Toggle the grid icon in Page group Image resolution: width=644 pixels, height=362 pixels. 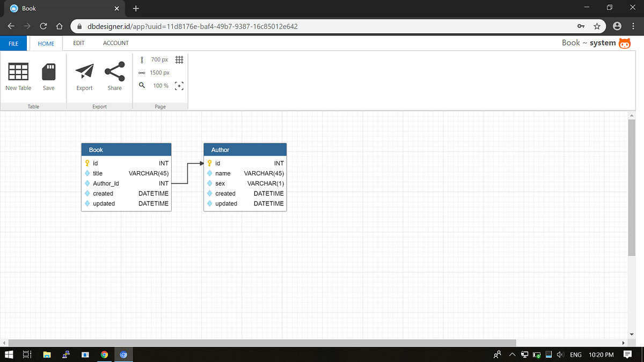[x=179, y=60]
